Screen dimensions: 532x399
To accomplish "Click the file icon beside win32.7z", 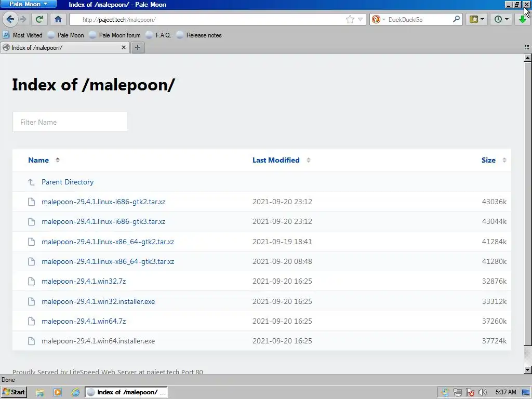I will [x=31, y=281].
